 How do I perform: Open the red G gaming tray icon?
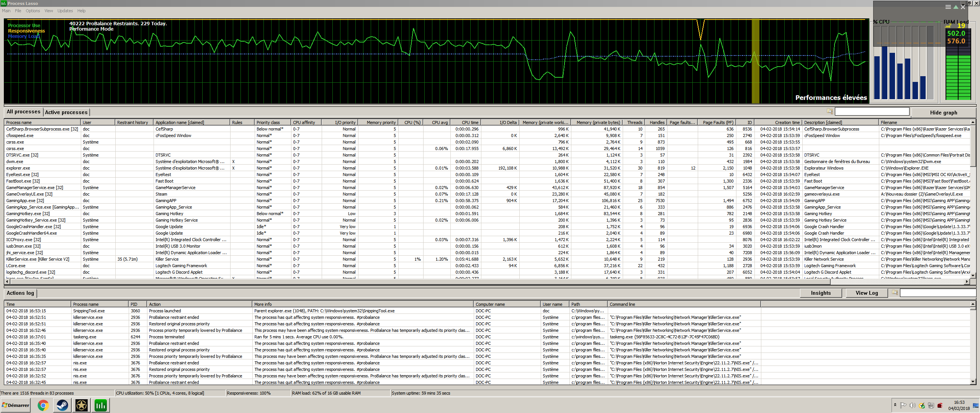[940, 405]
